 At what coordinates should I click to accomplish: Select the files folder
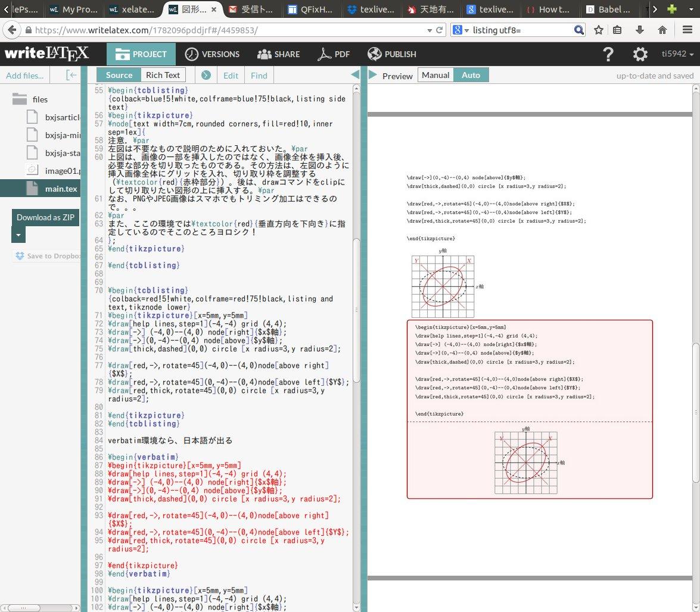[29, 99]
